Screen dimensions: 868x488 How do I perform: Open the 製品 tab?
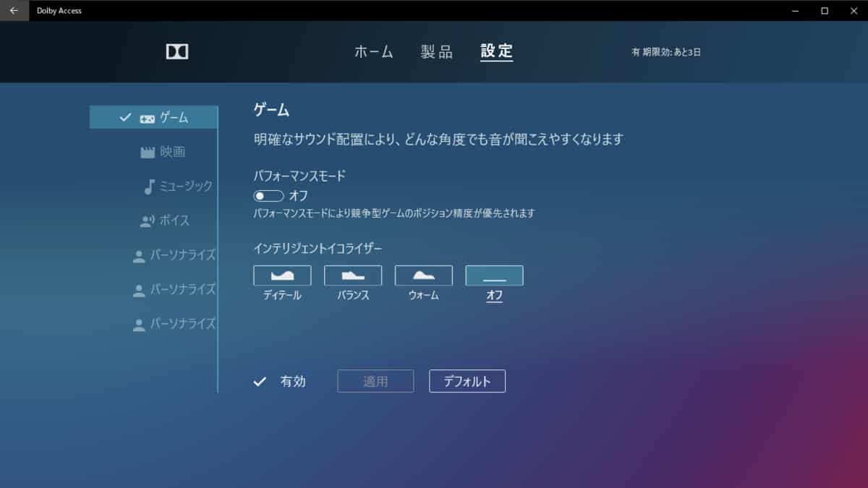(436, 52)
